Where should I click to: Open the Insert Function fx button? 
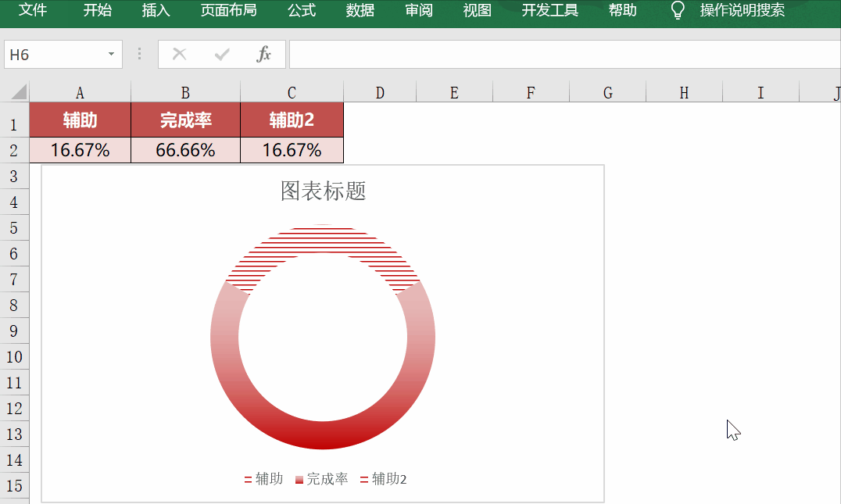[x=263, y=54]
